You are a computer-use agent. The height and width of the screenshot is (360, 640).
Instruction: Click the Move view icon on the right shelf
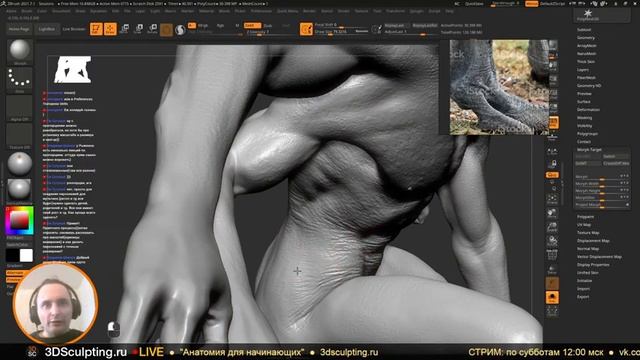552,213
